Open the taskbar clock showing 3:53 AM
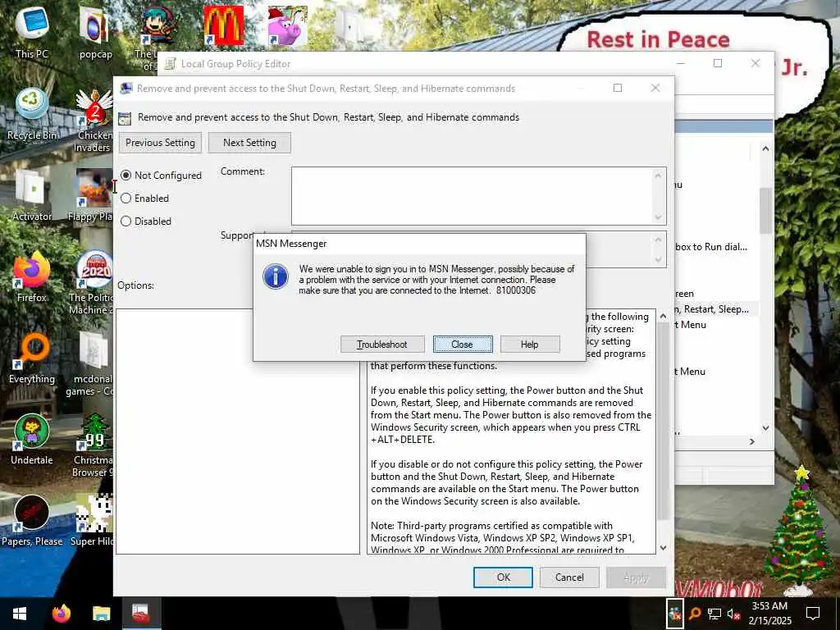 (x=769, y=614)
